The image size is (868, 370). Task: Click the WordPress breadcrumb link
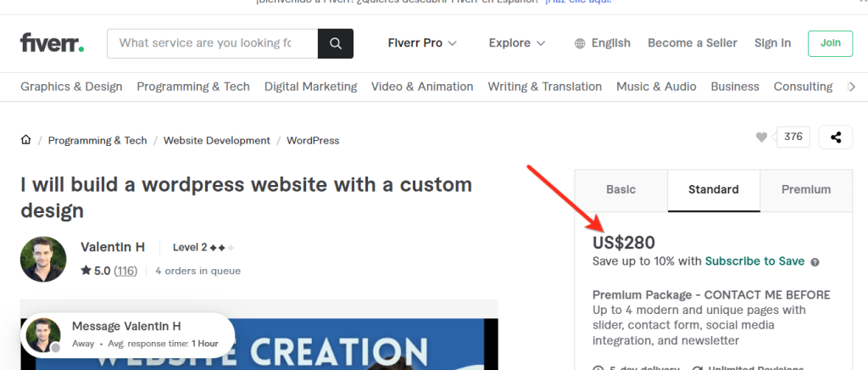pyautogui.click(x=313, y=141)
